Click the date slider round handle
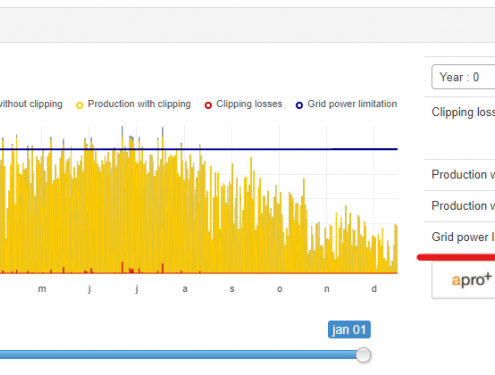 [x=363, y=355]
